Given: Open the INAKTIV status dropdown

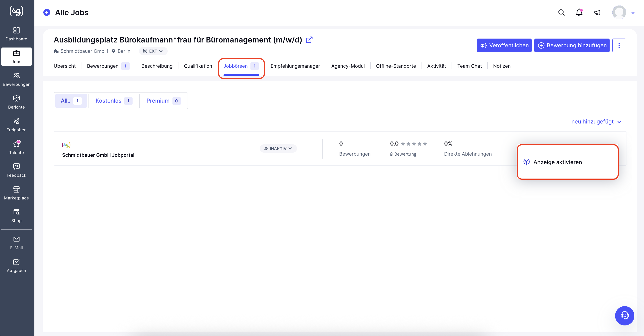Looking at the screenshot, I should point(278,149).
